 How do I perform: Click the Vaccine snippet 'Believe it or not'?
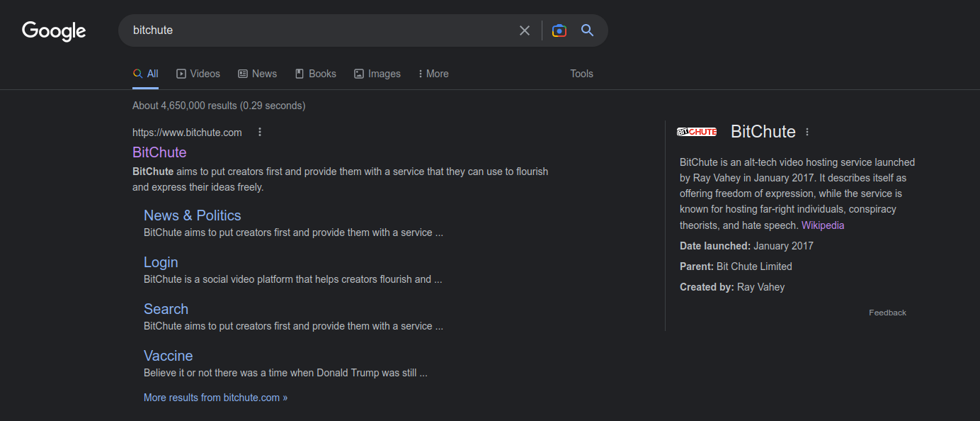click(x=285, y=373)
